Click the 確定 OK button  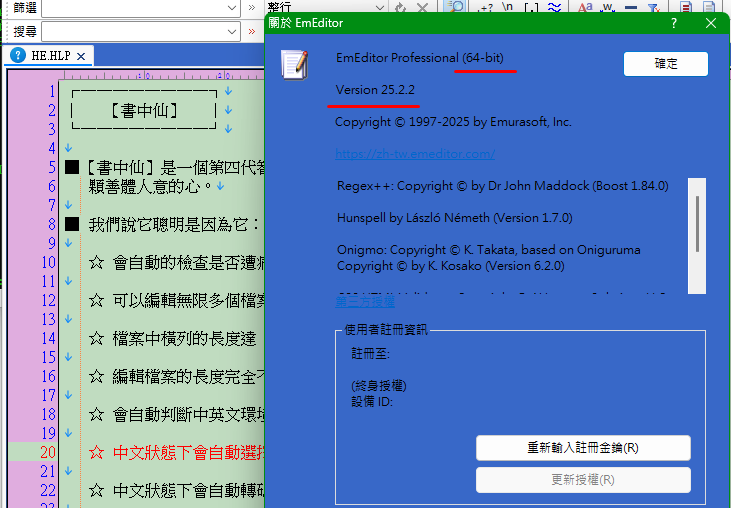point(666,63)
